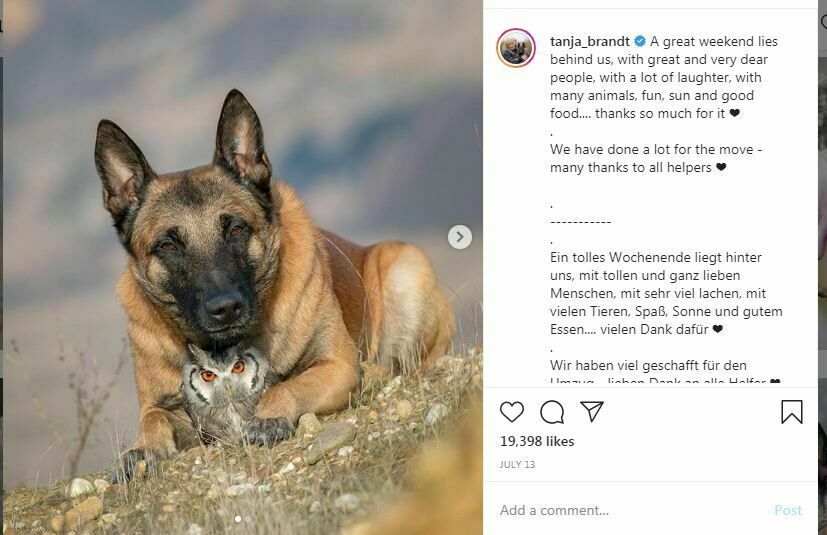View the 19,398 likes list

click(538, 441)
